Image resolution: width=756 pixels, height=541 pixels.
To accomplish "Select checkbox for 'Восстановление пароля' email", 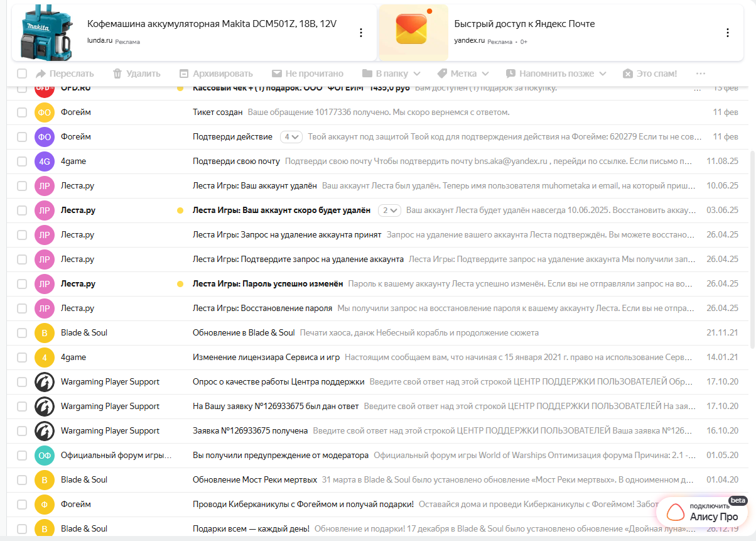I will click(22, 309).
